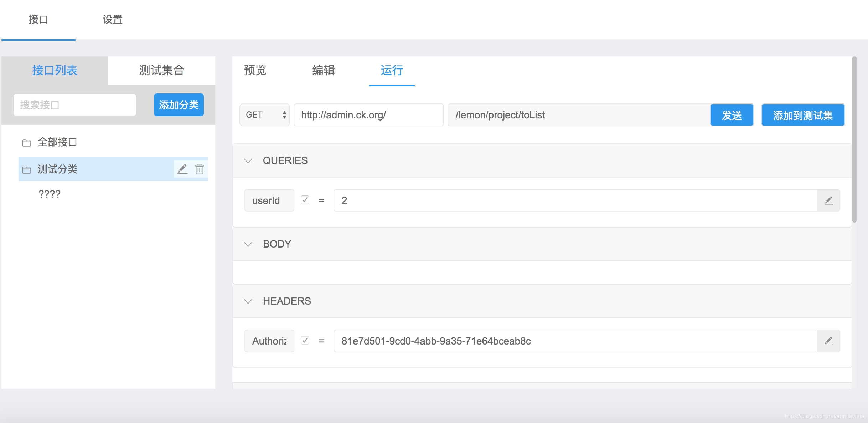Click the vertical scrollbar of the run panel
The image size is (868, 423).
click(854, 139)
